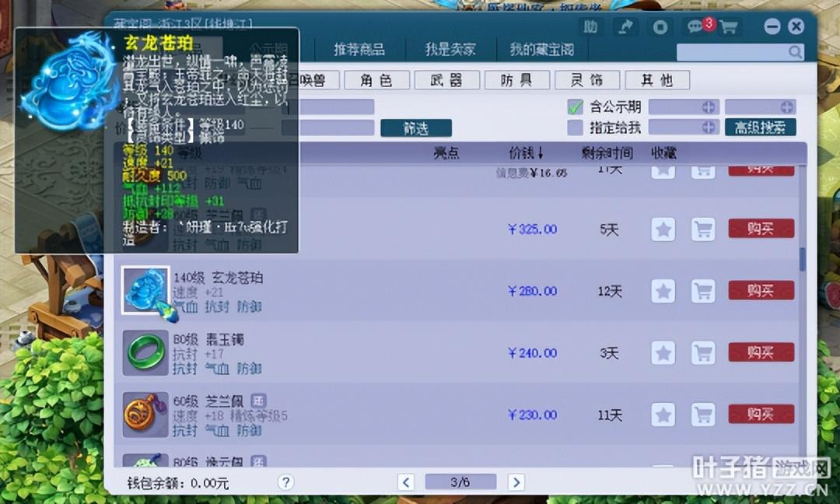Click 购买 for the ¥260.00 玄龙苍珀
This screenshot has width=840, height=504.
[x=761, y=290]
